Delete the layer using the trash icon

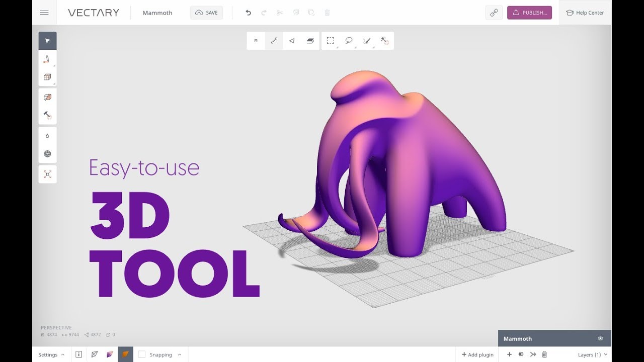(x=544, y=354)
